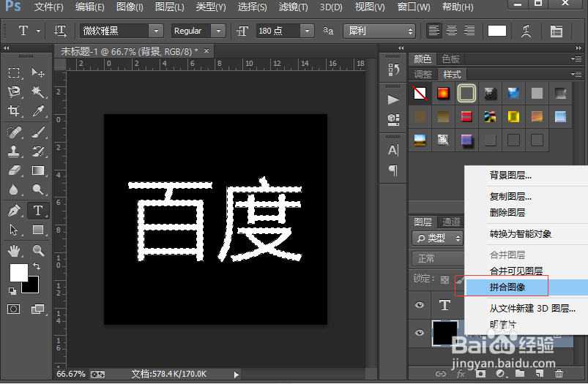Select the Rectangular Marquee tool
Image resolution: width=588 pixels, height=384 pixels.
pyautogui.click(x=14, y=72)
